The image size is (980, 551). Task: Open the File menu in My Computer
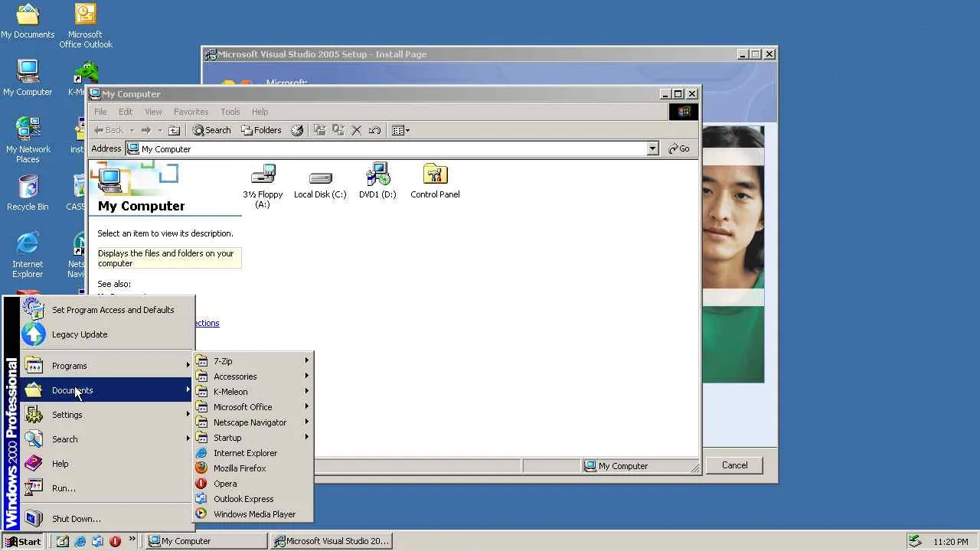point(100,112)
